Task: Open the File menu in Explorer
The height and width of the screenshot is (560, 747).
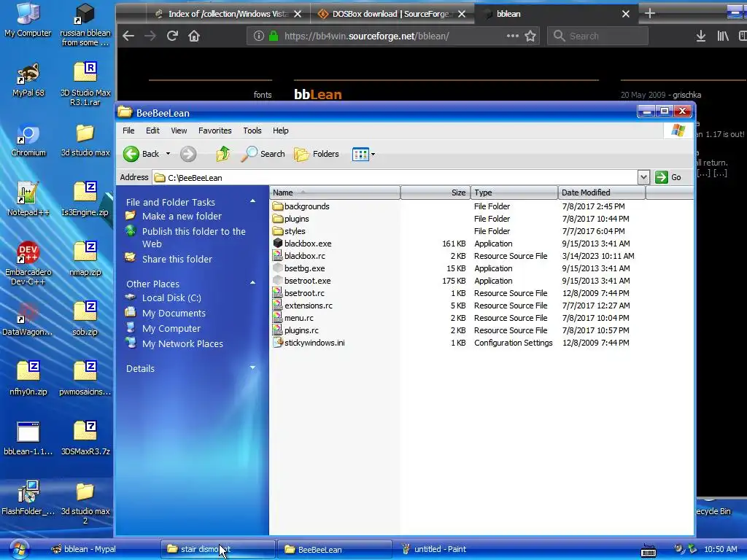Action: tap(128, 131)
